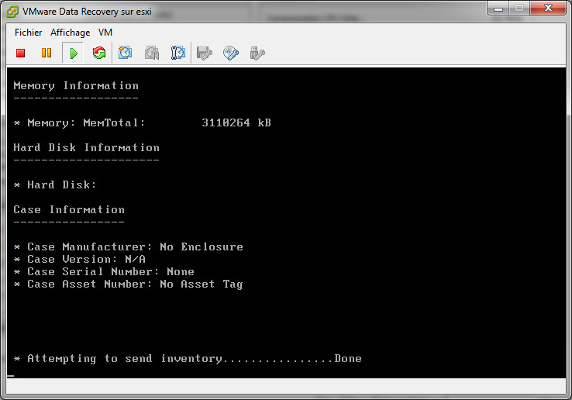This screenshot has width=572, height=400.
Task: Reset the VM with the red-green arrows icon
Action: [99, 53]
